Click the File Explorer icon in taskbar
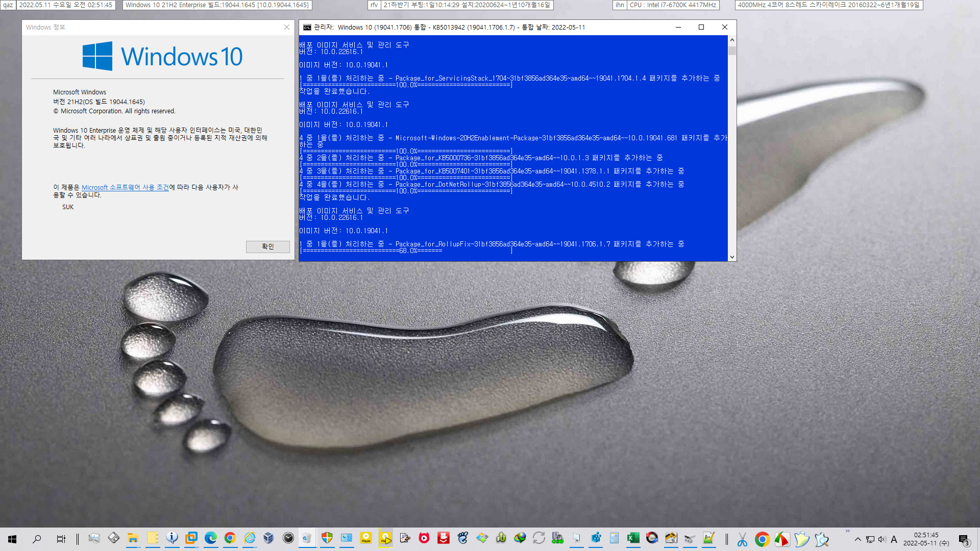The height and width of the screenshot is (551, 980). 133,540
